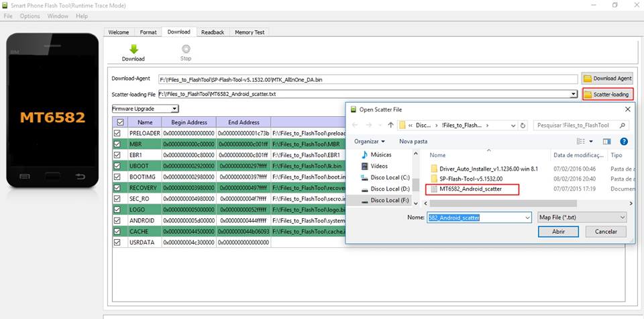Open the Driver_Auto_Installer_v1.1236.00 folder
The width and height of the screenshot is (644, 319).
click(484, 169)
